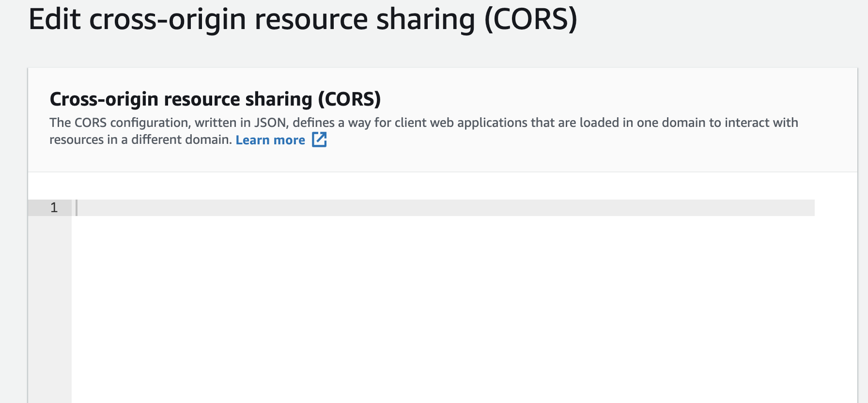Click the white strip above editor line 1
Image resolution: width=868 pixels, height=403 pixels.
443,186
